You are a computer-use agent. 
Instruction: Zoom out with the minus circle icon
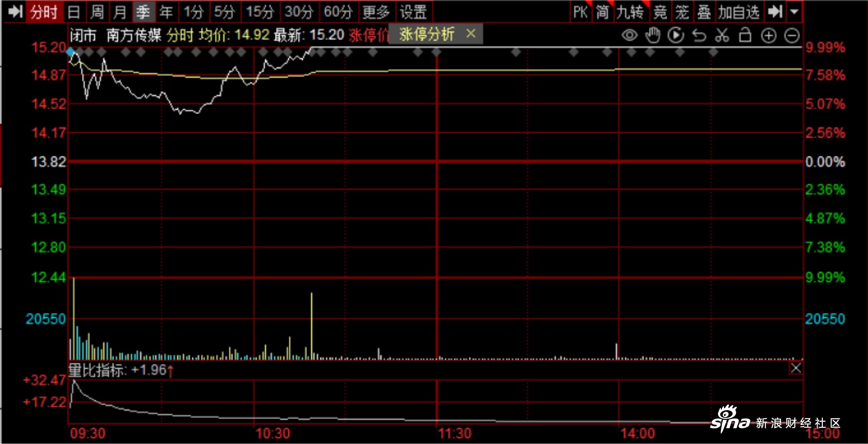pyautogui.click(x=792, y=35)
